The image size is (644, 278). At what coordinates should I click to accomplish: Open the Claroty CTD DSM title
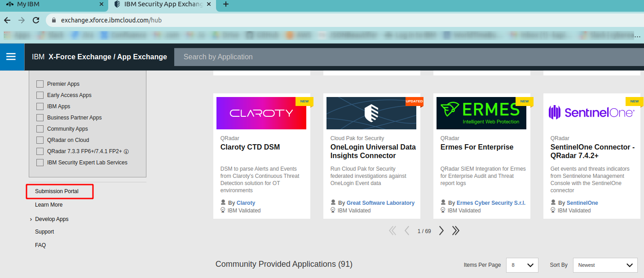(x=250, y=147)
